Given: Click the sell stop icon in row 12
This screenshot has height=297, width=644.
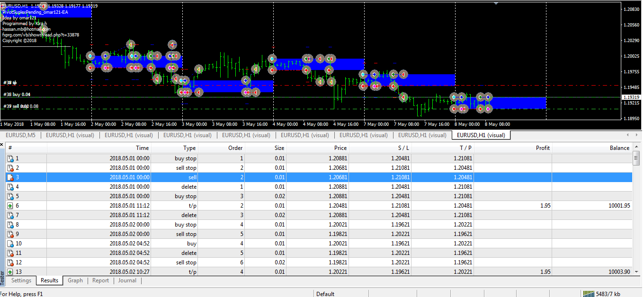Looking at the screenshot, I should (10, 262).
